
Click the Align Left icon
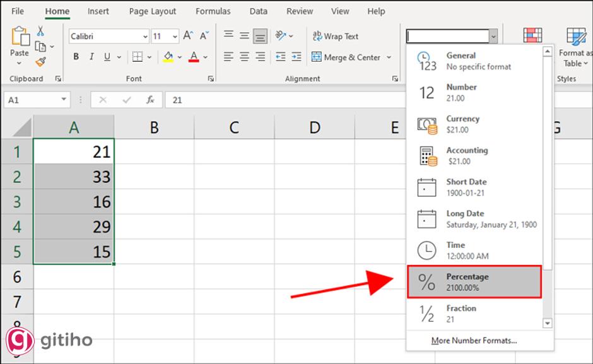pos(228,57)
